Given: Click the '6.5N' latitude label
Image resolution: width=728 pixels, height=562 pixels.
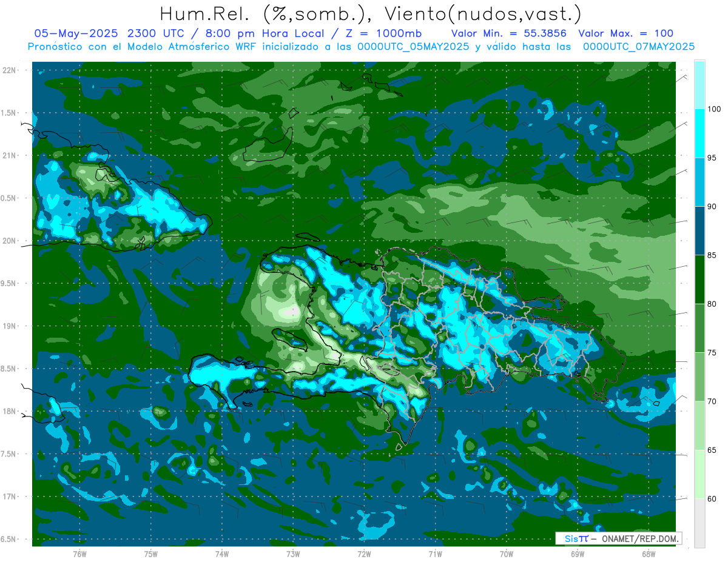Looking at the screenshot, I should [x=8, y=539].
